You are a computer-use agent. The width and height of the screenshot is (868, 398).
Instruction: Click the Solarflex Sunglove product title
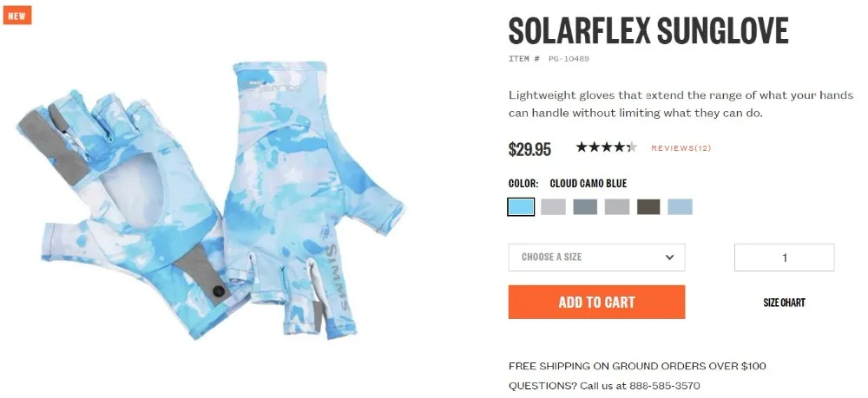[648, 31]
